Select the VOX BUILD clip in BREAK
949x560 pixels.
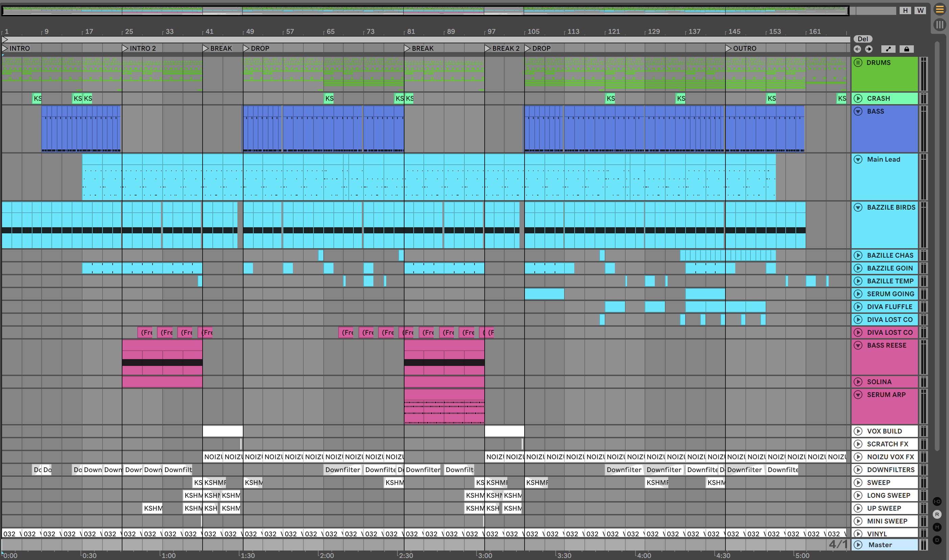(x=223, y=431)
